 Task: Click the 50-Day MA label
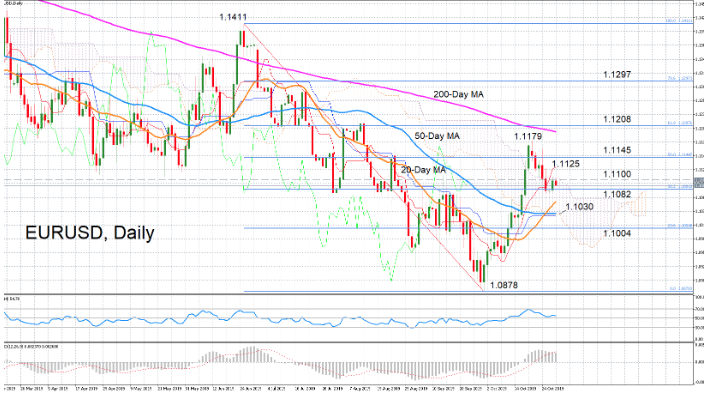tap(437, 136)
